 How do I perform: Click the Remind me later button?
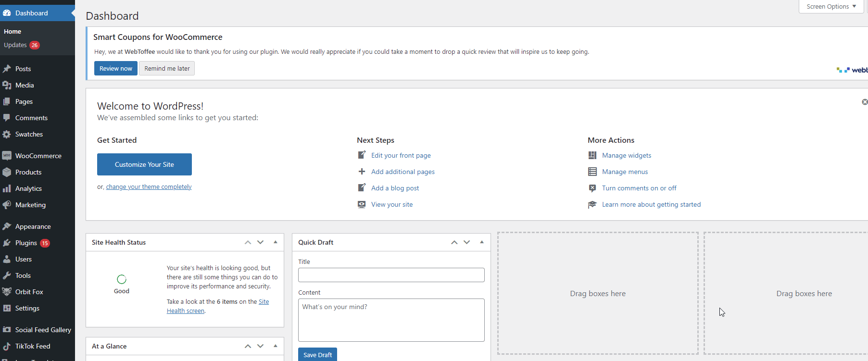click(x=167, y=68)
